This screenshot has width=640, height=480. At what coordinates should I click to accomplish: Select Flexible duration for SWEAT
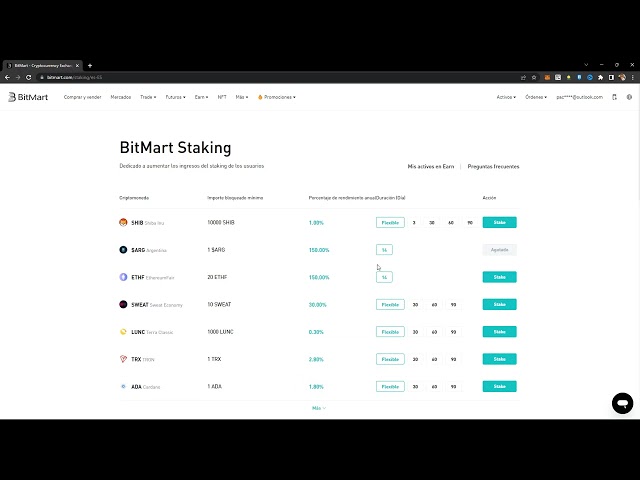(390, 304)
